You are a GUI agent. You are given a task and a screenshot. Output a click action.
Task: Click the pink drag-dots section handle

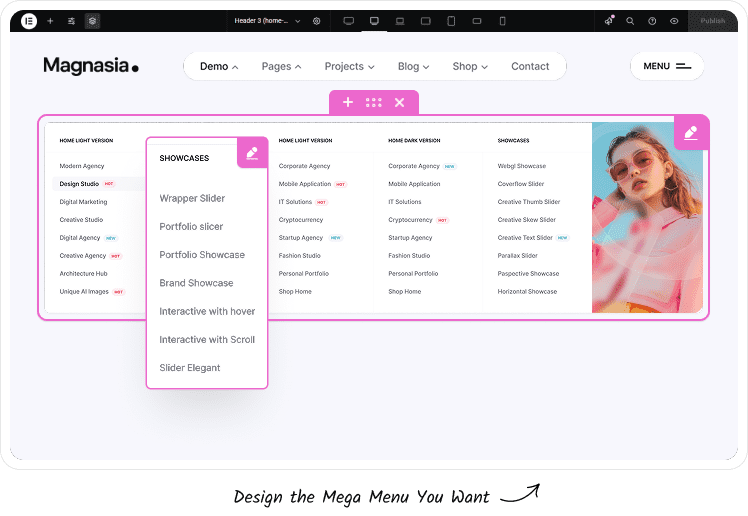point(374,102)
